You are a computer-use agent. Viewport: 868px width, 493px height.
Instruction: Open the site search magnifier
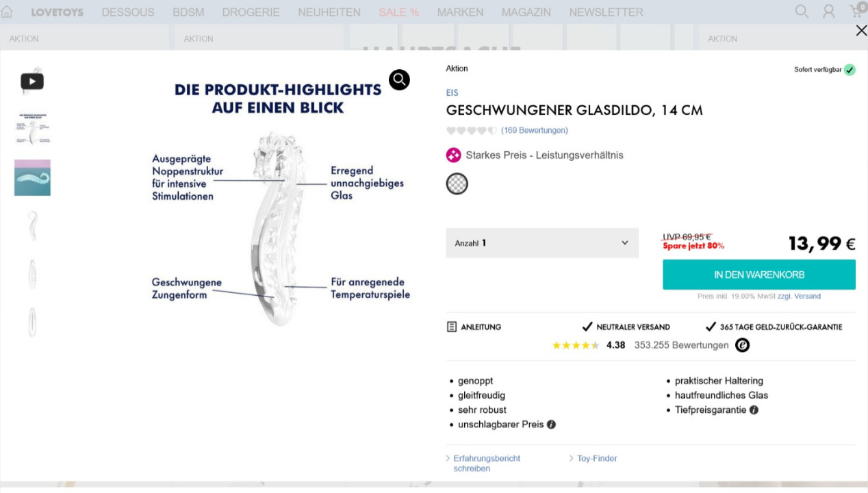pyautogui.click(x=802, y=12)
